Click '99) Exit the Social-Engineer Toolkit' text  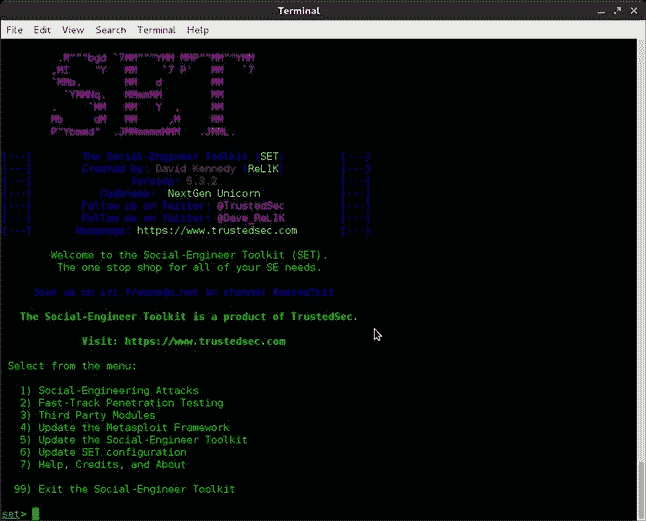pyautogui.click(x=124, y=489)
